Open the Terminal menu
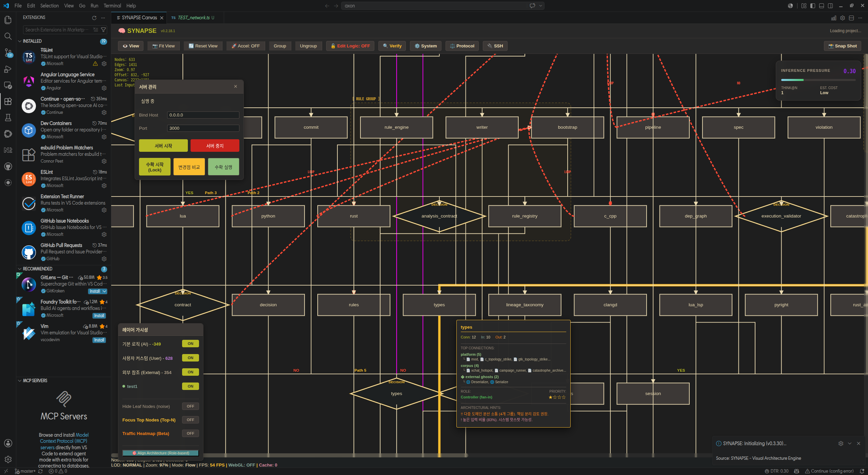Screen dimensions: 868x475 [112, 6]
